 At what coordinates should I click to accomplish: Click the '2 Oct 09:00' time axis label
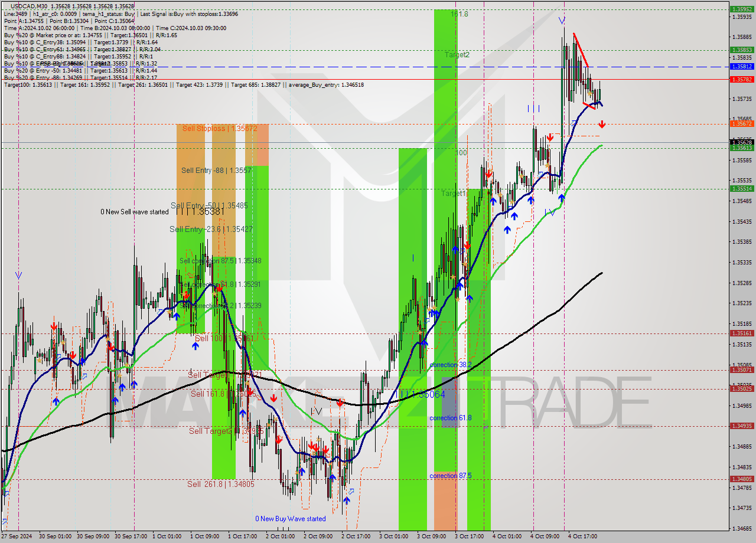[320, 537]
